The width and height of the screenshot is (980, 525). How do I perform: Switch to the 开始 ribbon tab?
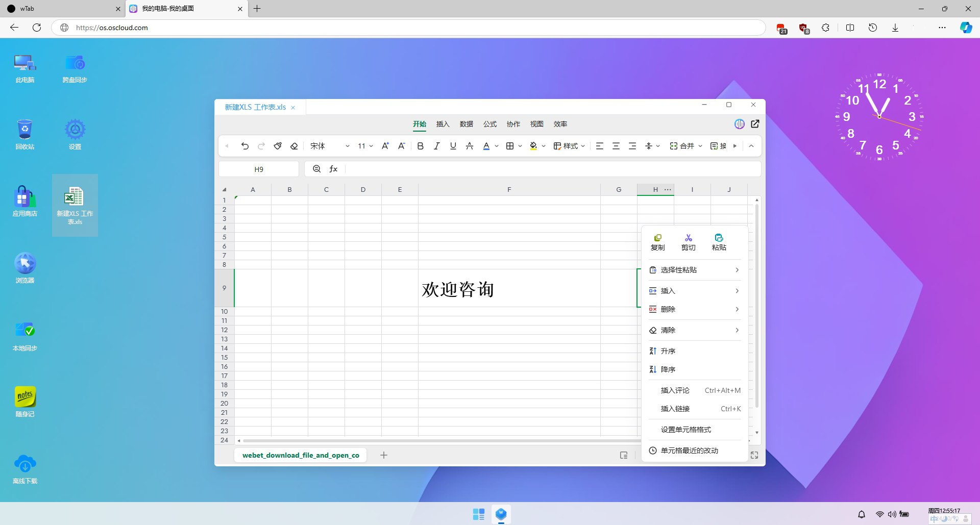[420, 124]
